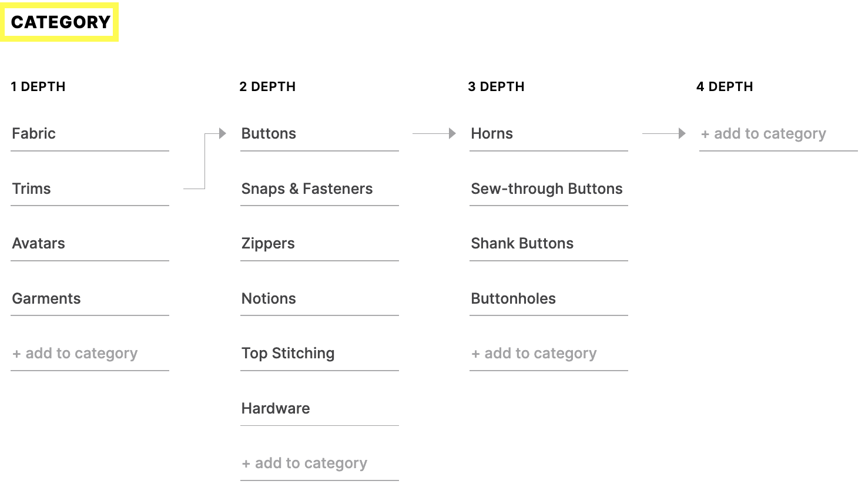Click the highlighted CATEGORY heading
Image resolution: width=865 pixels, height=504 pixels.
[x=59, y=22]
